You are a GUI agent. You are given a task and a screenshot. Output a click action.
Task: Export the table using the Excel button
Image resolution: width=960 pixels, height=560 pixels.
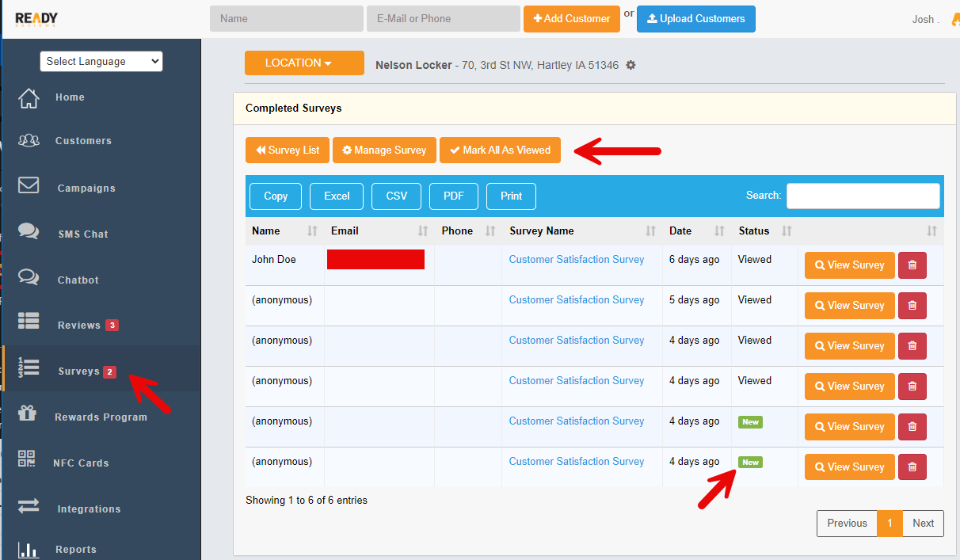click(x=337, y=196)
